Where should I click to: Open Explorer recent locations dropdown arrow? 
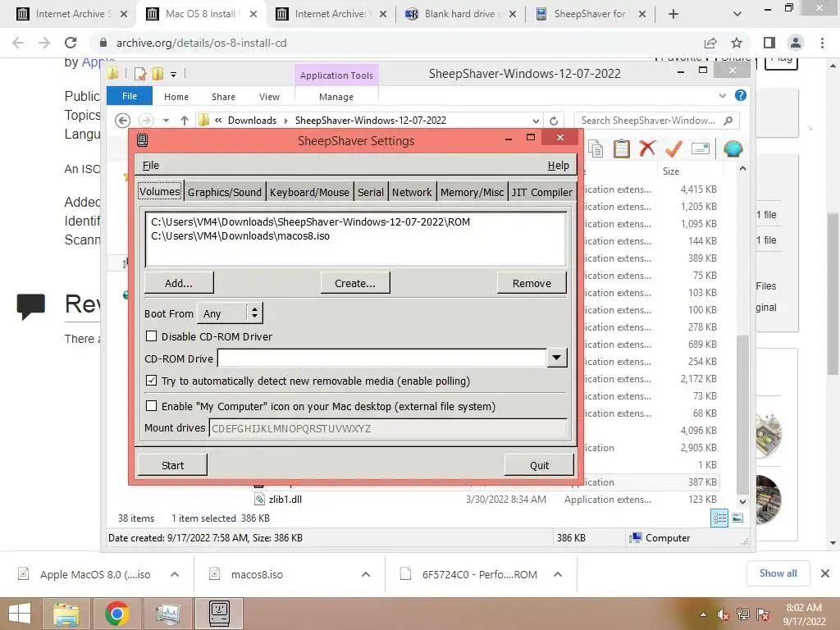[x=166, y=121]
